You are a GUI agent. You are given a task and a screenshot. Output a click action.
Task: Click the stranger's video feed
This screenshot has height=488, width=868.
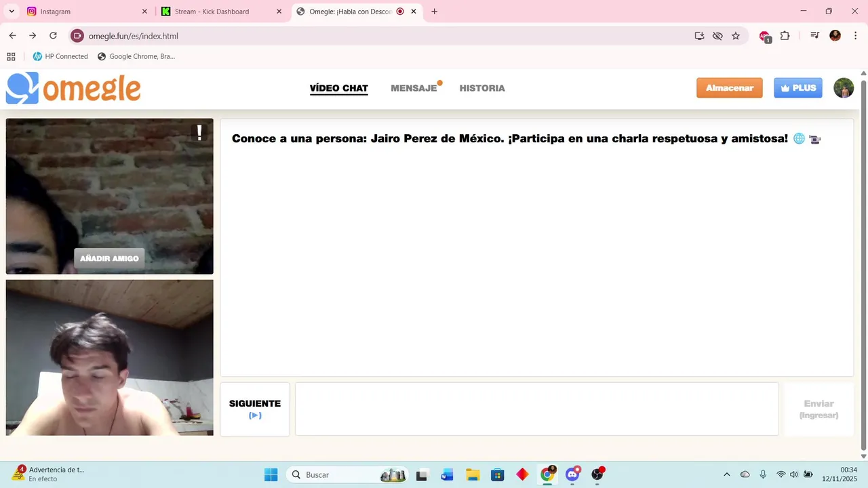pos(109,197)
